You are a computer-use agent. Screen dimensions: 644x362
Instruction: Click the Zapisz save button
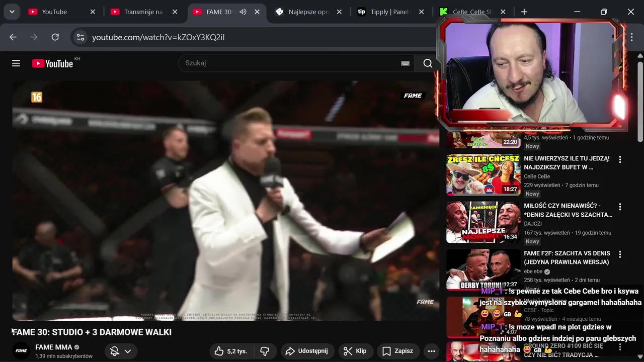pos(398,351)
